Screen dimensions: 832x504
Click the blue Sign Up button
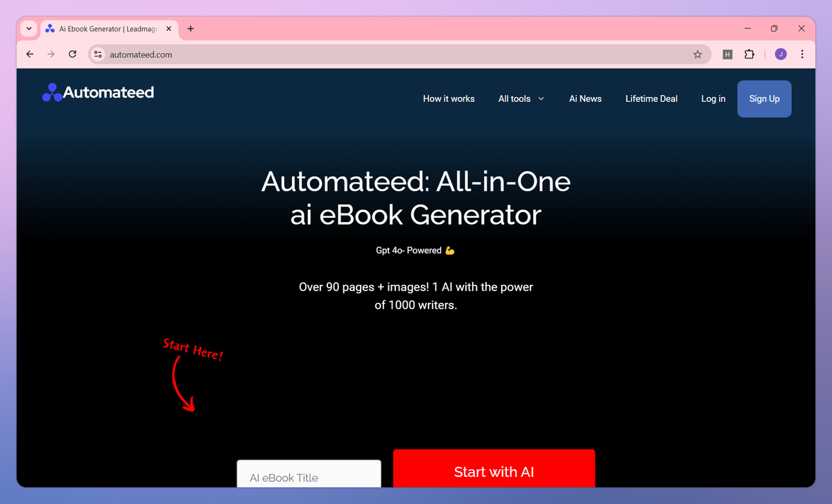pos(764,98)
